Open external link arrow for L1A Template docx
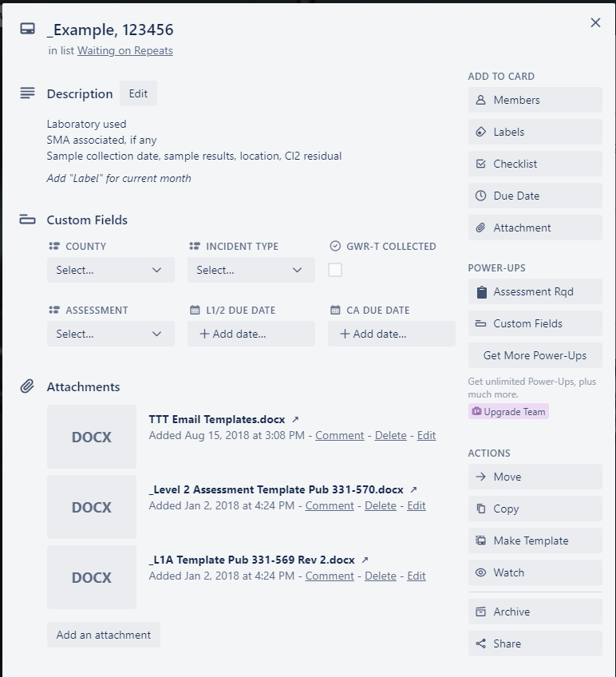This screenshot has height=677, width=616. point(365,560)
